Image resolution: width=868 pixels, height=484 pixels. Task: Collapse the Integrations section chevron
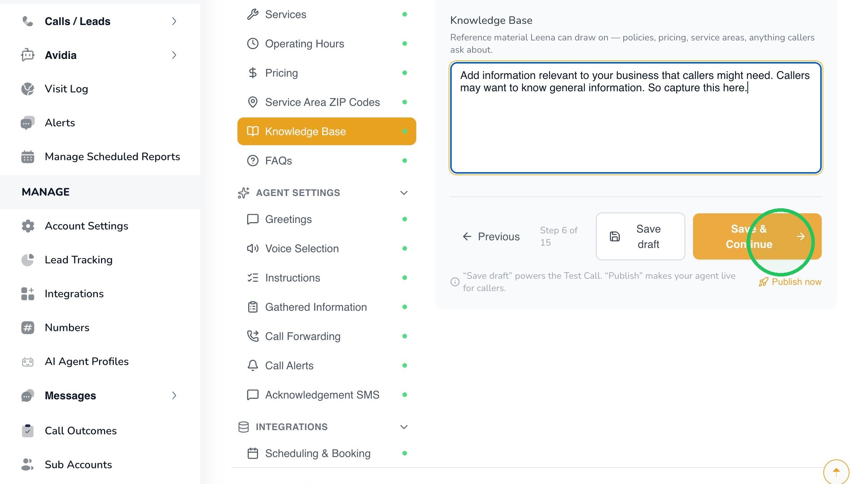pos(404,427)
